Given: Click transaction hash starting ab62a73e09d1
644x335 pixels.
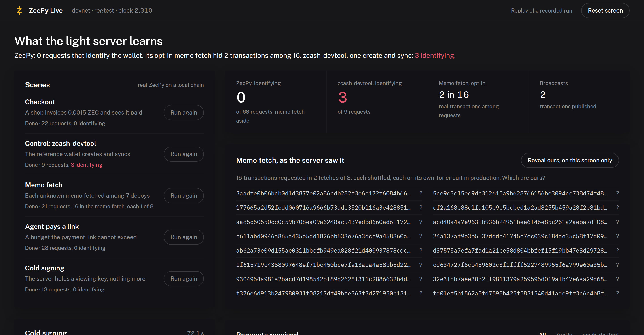Looking at the screenshot, I should [323, 250].
